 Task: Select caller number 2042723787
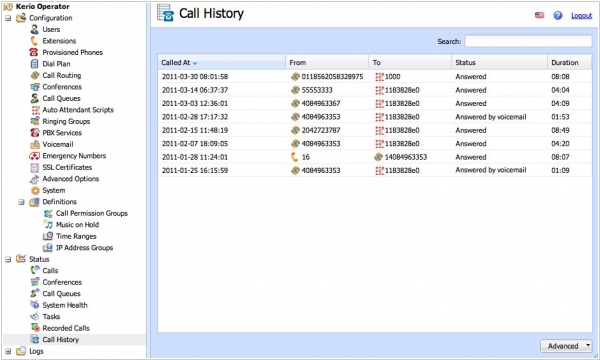[x=321, y=130]
